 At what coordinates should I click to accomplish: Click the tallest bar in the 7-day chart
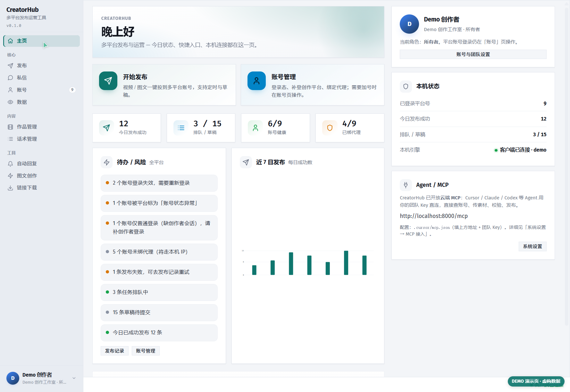tap(346, 263)
